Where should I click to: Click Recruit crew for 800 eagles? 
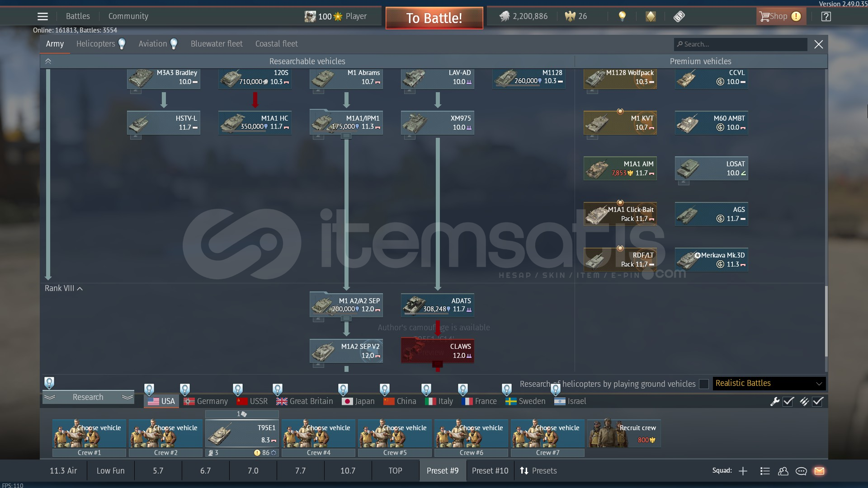pyautogui.click(x=624, y=434)
